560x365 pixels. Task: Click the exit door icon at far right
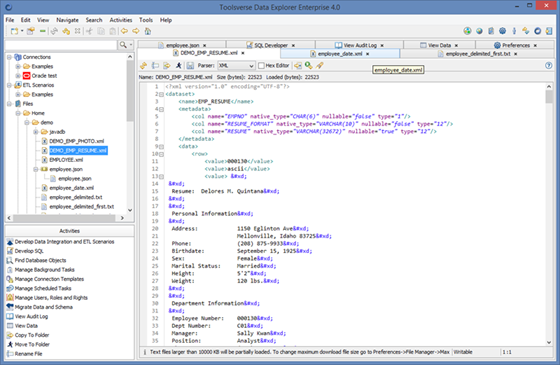[549, 31]
